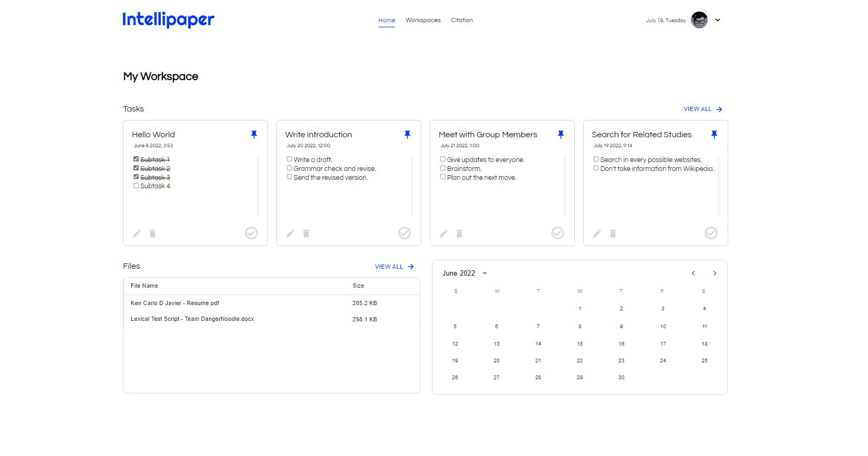Viewport: 868px width, 456px height.
Task: Mark Write Introduction task as complete
Action: 405,233
